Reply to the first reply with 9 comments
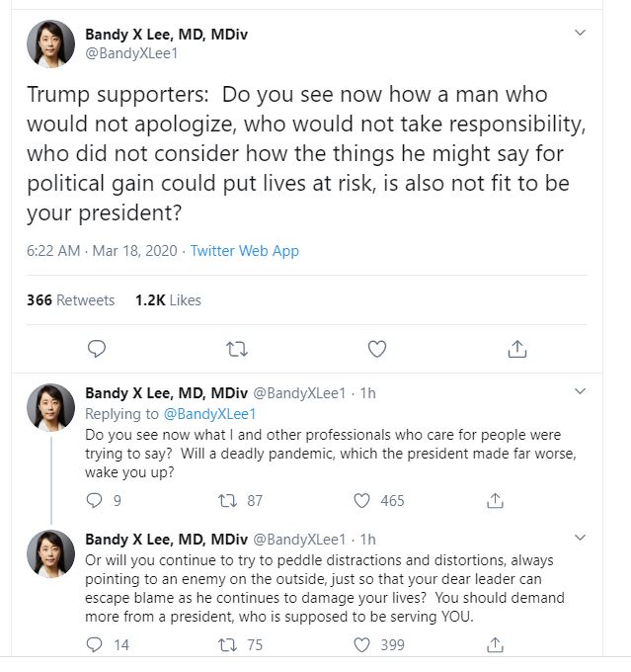 tap(96, 501)
